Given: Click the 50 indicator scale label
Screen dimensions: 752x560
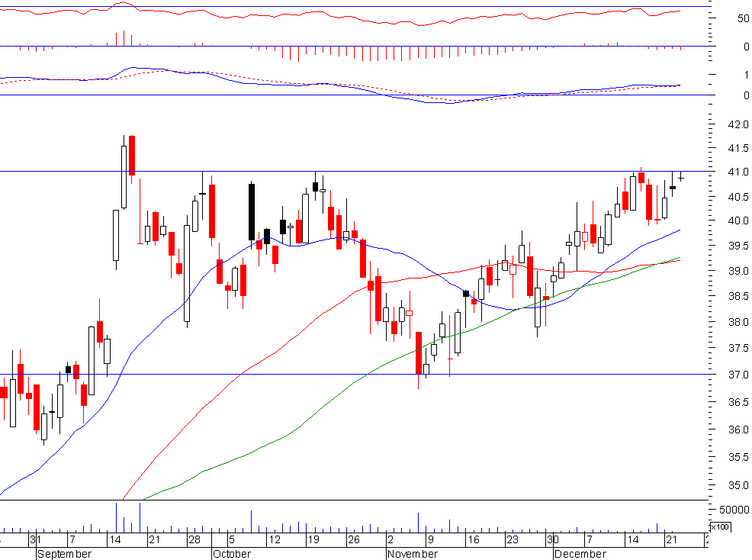Looking at the screenshot, I should coord(743,18).
